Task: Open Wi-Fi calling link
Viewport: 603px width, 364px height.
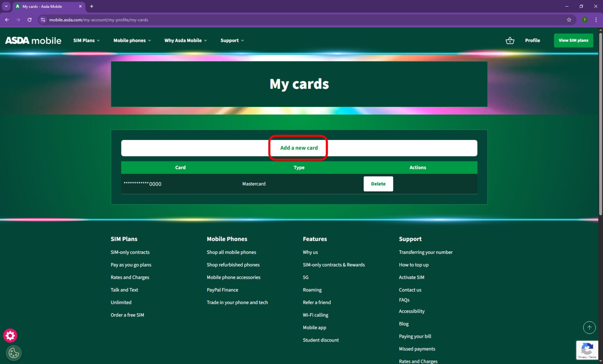Action: click(x=315, y=315)
